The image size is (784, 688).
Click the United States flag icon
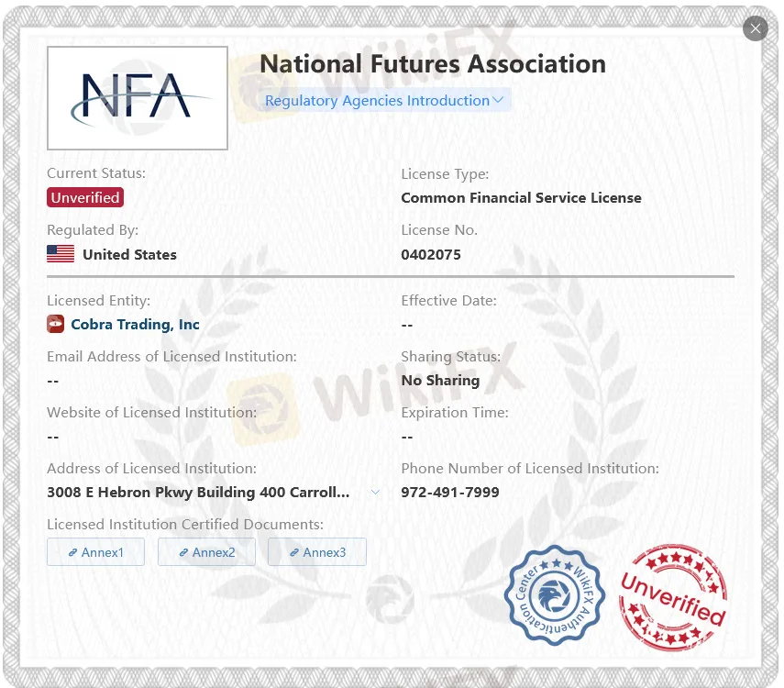[x=61, y=253]
